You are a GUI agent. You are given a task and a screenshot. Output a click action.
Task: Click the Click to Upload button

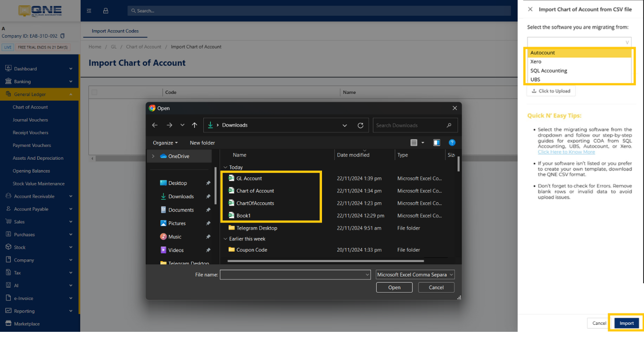point(551,91)
